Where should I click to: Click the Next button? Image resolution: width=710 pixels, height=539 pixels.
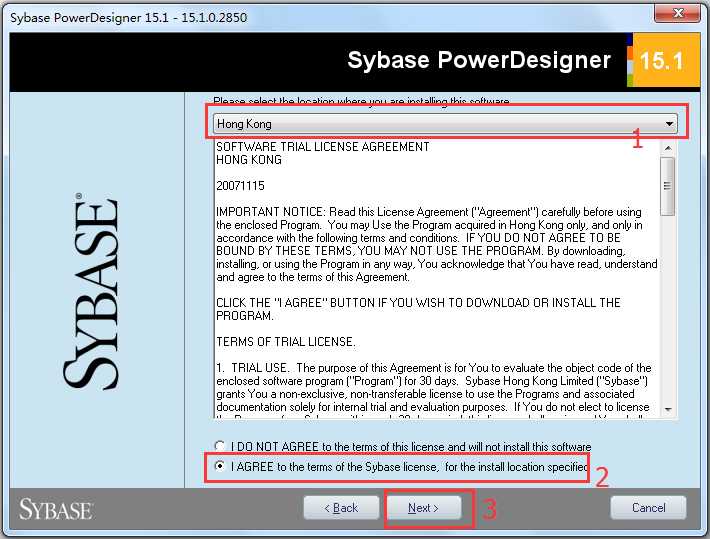tap(423, 508)
